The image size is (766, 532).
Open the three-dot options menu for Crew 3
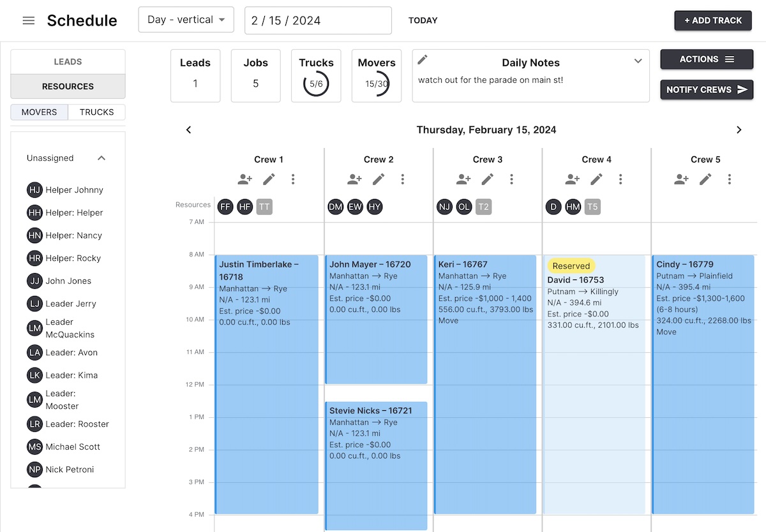click(511, 179)
